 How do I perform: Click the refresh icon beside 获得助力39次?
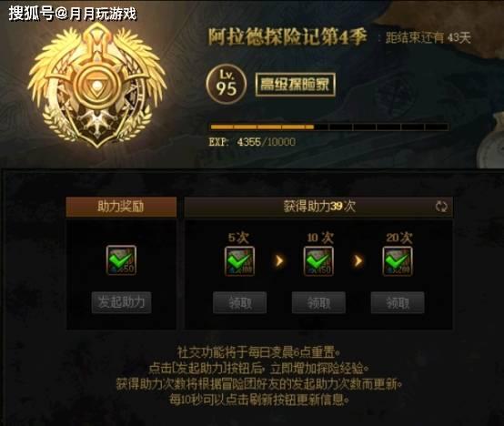[441, 207]
